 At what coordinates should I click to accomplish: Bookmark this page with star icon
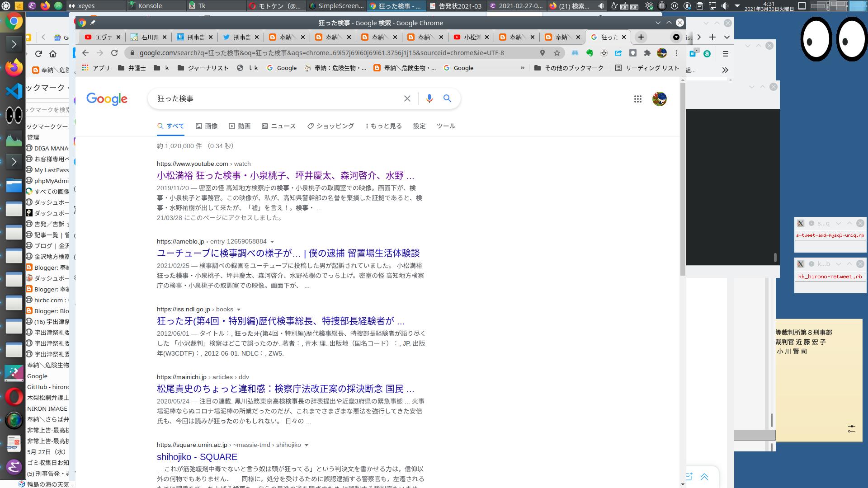pyautogui.click(x=557, y=53)
